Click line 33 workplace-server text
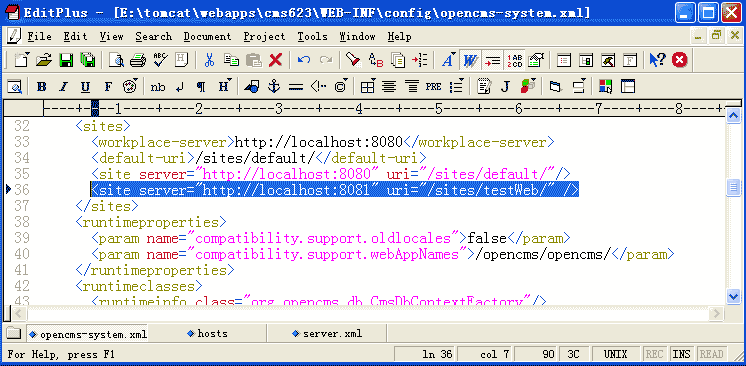Image resolution: width=746 pixels, height=366 pixels. 323,142
